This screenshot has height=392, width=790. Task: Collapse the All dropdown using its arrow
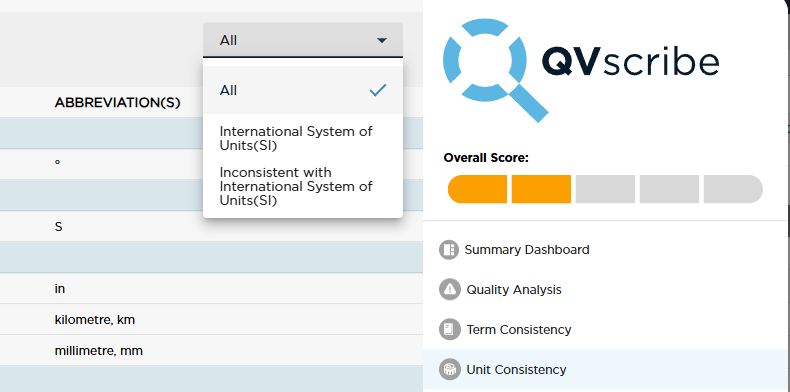click(x=382, y=40)
